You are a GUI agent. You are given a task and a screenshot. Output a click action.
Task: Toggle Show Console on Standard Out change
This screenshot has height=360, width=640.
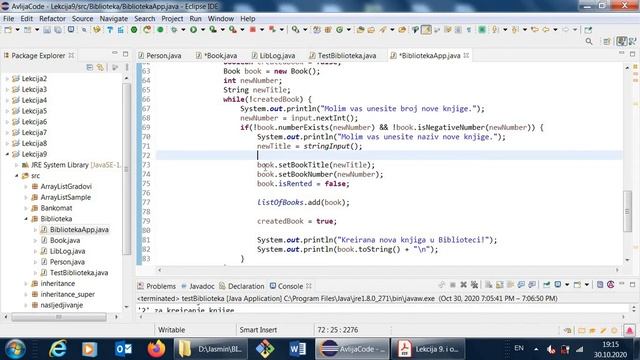521,284
